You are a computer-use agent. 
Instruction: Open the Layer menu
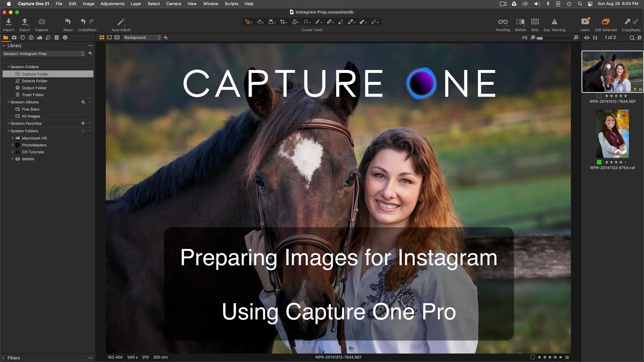[x=136, y=4]
